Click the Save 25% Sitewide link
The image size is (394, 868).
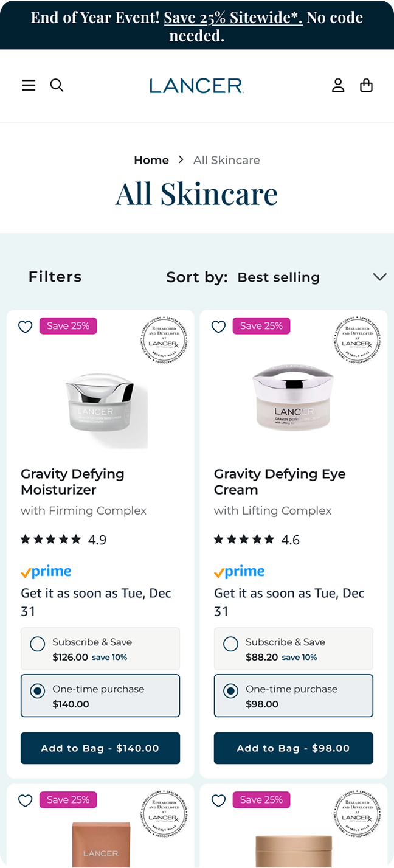point(233,18)
